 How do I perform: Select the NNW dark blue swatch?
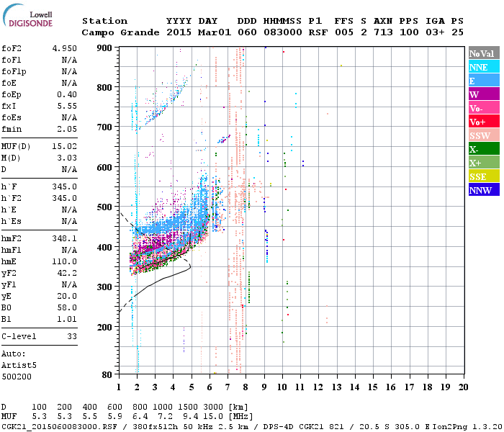click(x=484, y=190)
